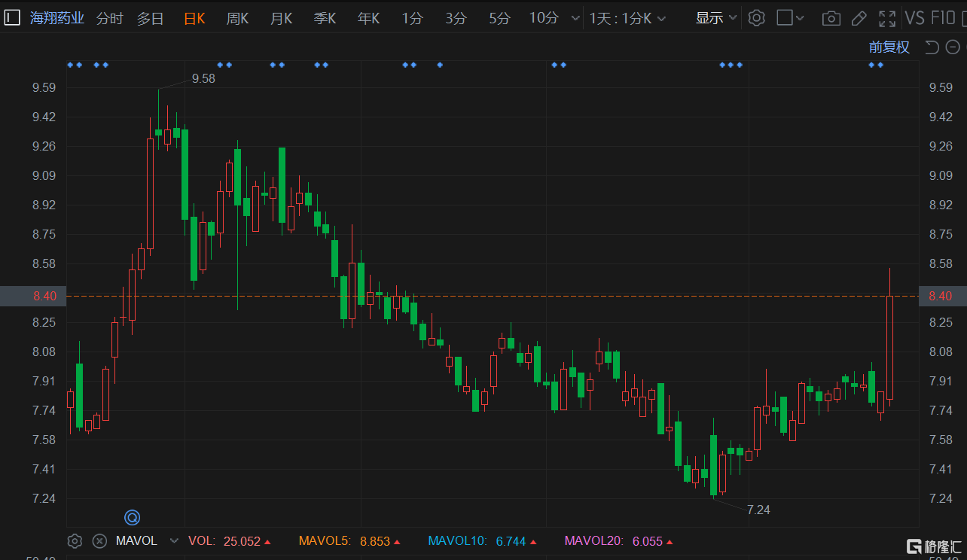
Task: Click the 海翔药业 stock name
Action: (x=57, y=18)
